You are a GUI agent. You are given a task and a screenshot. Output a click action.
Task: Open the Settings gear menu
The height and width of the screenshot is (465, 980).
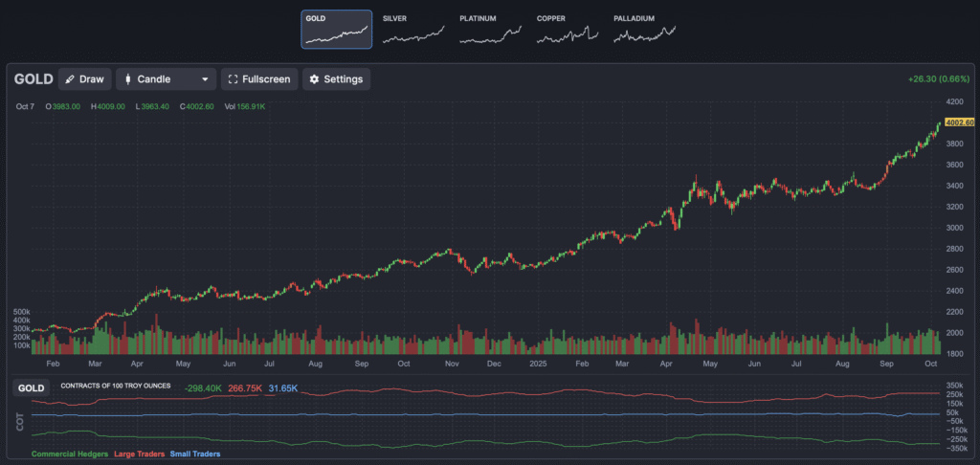[336, 79]
